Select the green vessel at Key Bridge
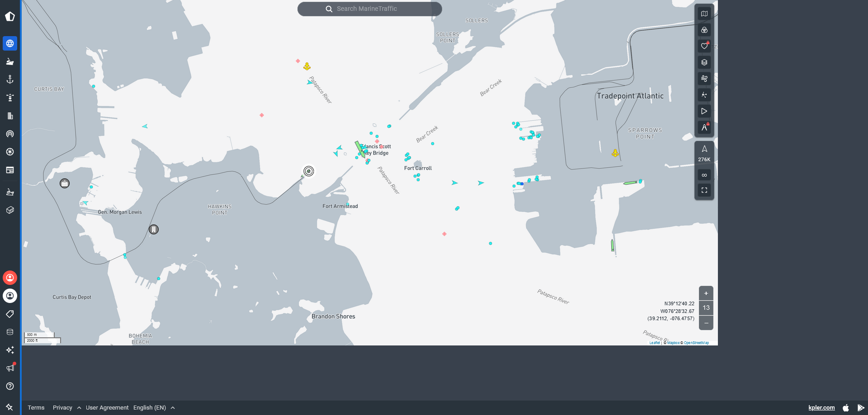This screenshot has width=868, height=415. tap(360, 149)
